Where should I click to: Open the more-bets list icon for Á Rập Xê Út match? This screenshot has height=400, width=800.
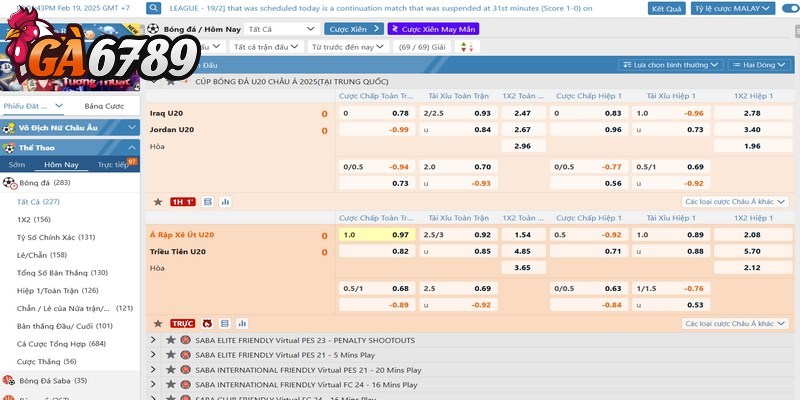click(224, 323)
